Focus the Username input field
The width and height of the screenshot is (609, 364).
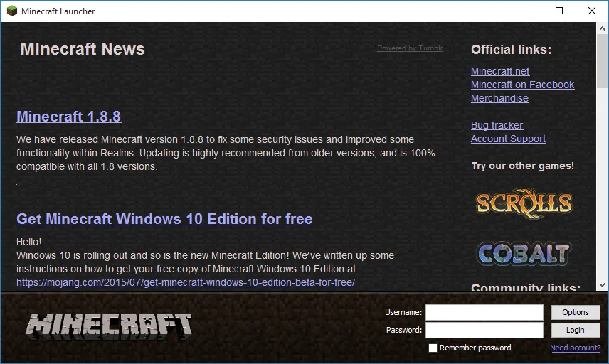[x=484, y=312]
